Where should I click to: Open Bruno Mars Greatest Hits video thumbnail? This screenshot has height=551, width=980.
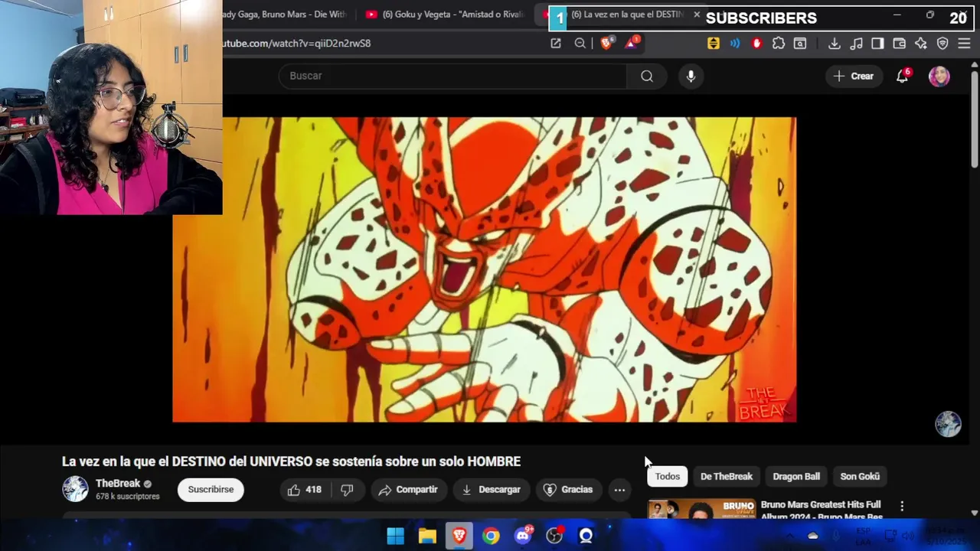(x=701, y=509)
